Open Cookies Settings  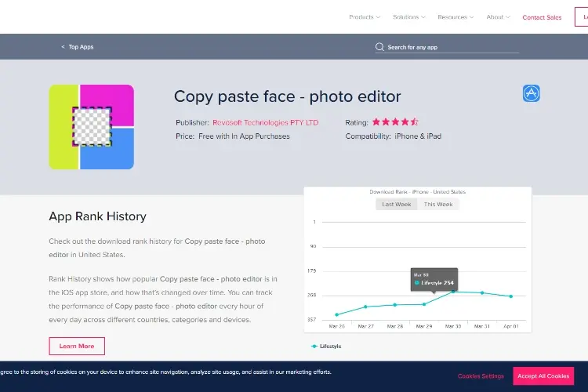pyautogui.click(x=481, y=376)
